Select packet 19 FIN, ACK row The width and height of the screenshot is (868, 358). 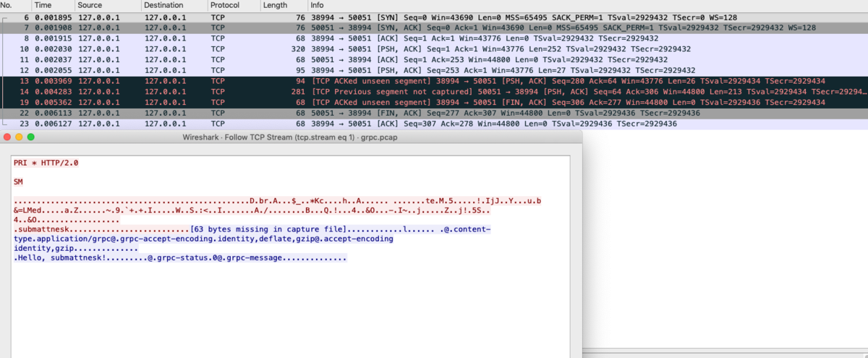(434, 103)
